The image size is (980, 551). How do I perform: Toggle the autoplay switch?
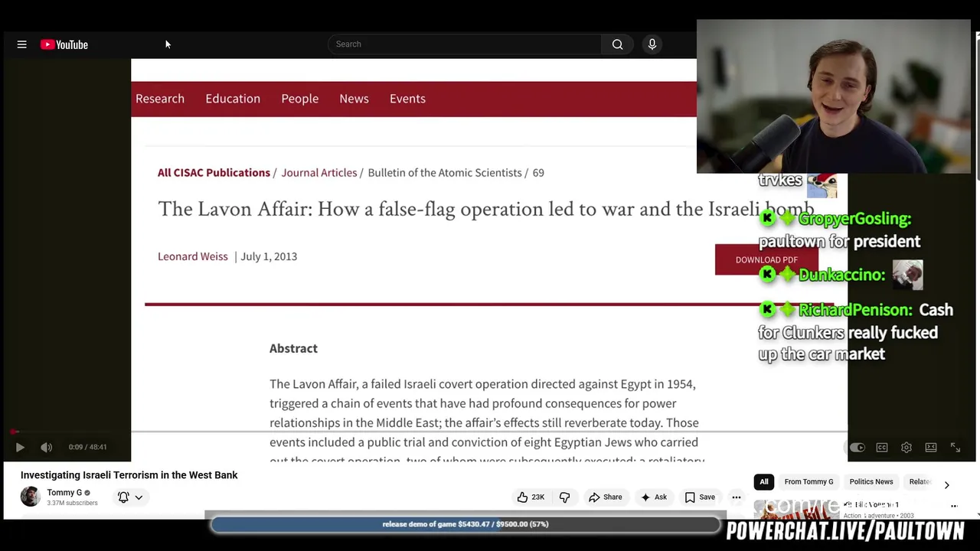[857, 448]
